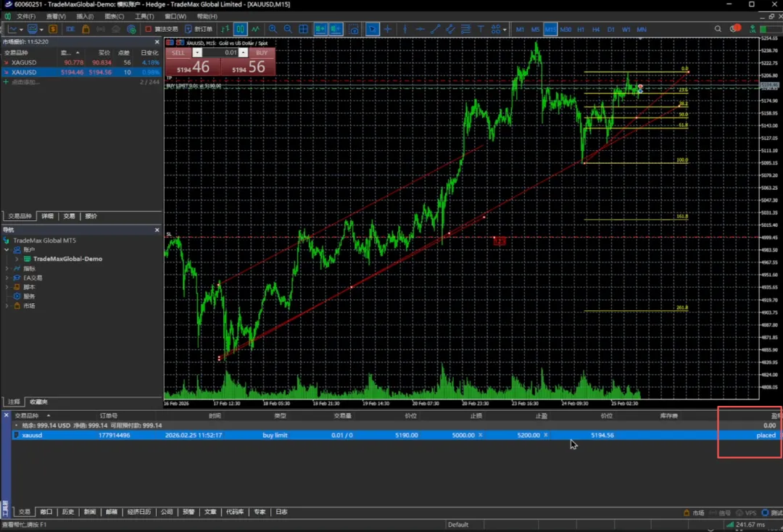Expand the EA交易 tree node
This screenshot has width=783, height=532.
(7, 278)
